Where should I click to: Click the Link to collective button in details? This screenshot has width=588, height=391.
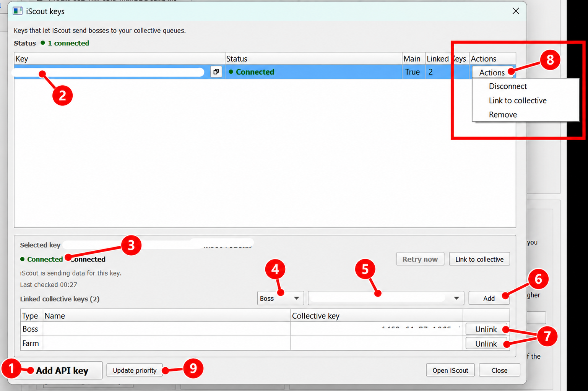click(x=479, y=259)
